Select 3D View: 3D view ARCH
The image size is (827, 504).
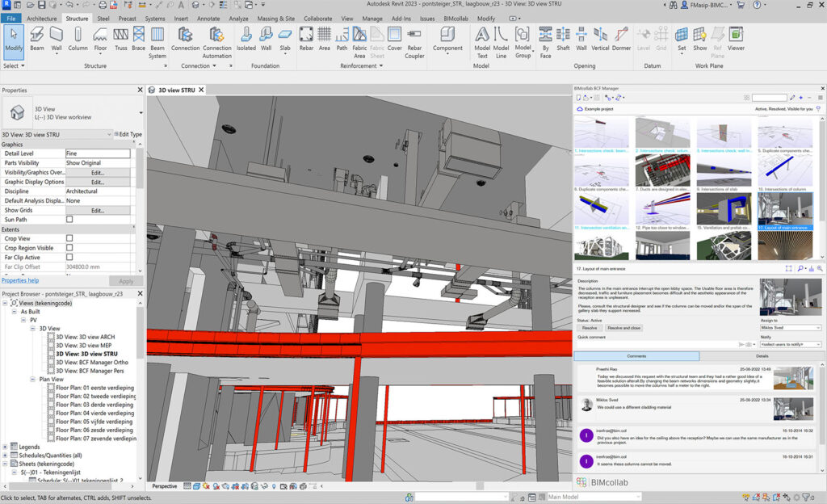point(86,337)
